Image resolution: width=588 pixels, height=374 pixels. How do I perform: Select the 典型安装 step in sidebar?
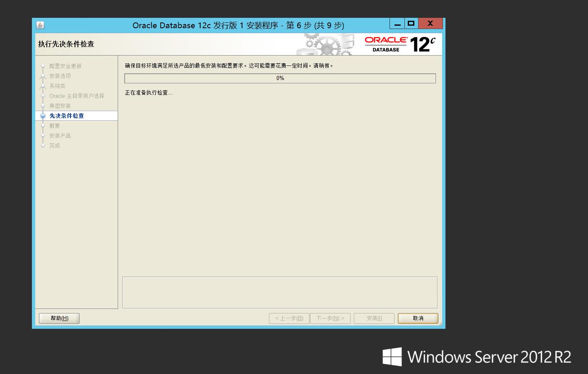click(x=60, y=106)
